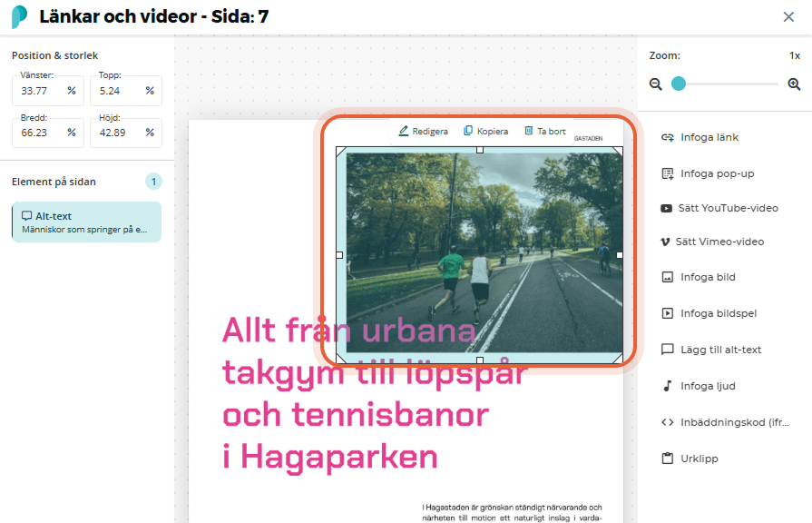Click the slideshow icon beside Infoga bildspel
812x523 pixels.
(668, 313)
